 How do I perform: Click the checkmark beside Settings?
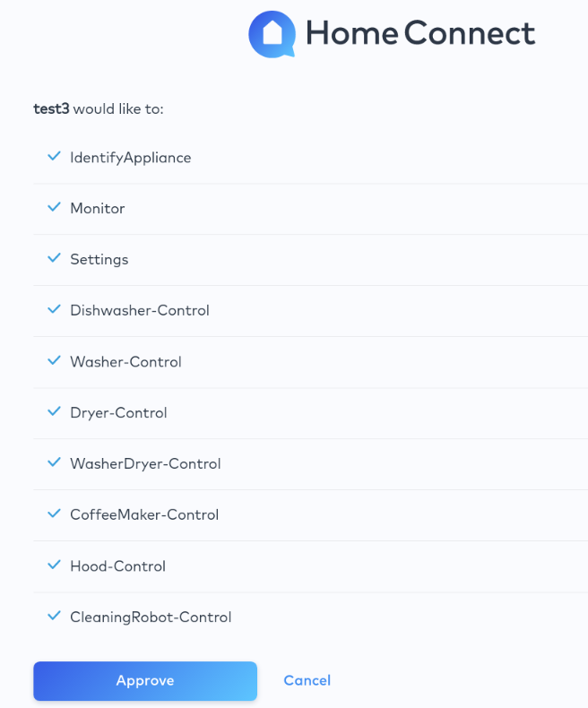(53, 259)
